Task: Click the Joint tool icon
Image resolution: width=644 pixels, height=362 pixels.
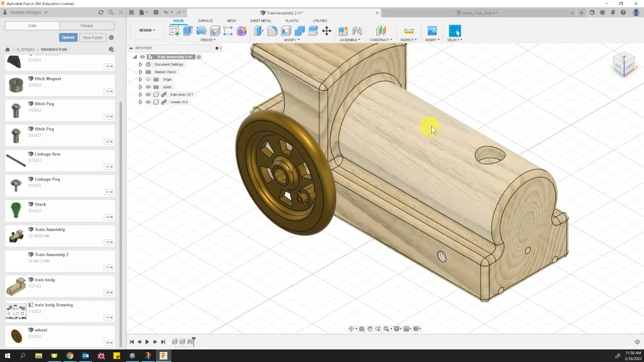Action: pos(357,31)
